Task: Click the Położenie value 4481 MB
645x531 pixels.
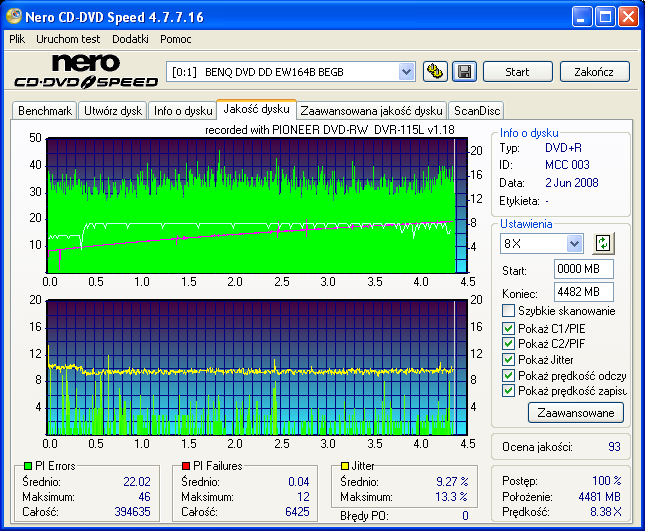Action: pyautogui.click(x=599, y=497)
